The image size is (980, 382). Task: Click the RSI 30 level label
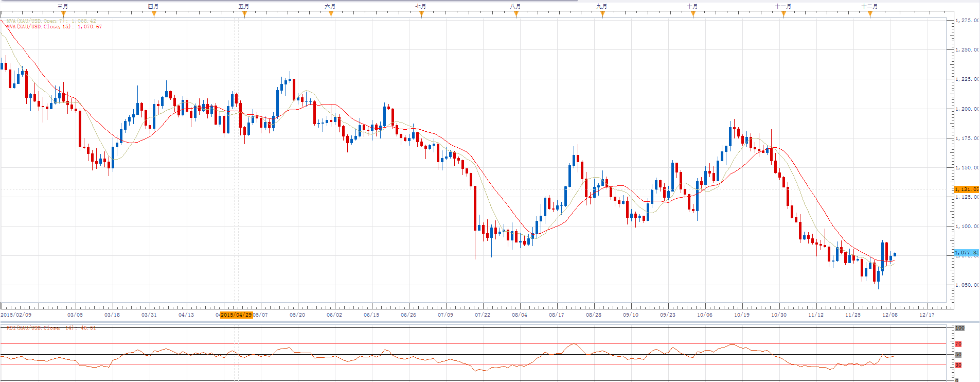958,365
